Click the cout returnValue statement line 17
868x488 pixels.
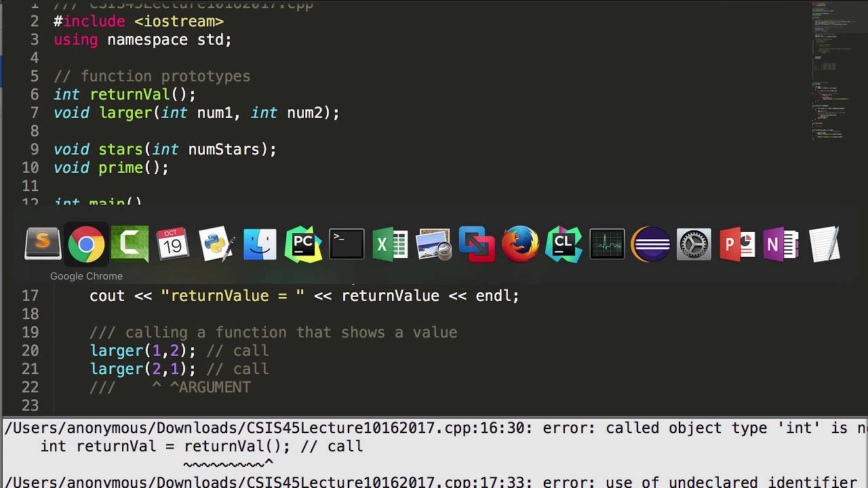pyautogui.click(x=304, y=296)
